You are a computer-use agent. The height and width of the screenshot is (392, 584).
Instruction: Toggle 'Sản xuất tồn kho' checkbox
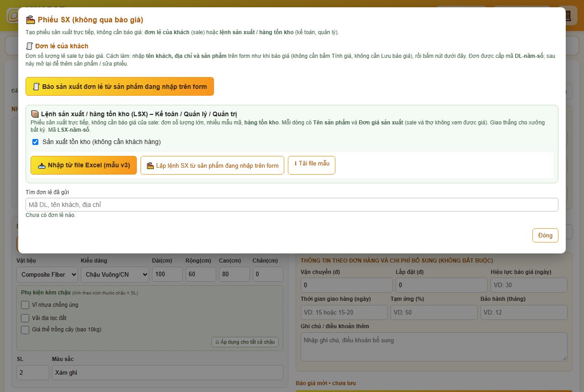click(x=35, y=142)
